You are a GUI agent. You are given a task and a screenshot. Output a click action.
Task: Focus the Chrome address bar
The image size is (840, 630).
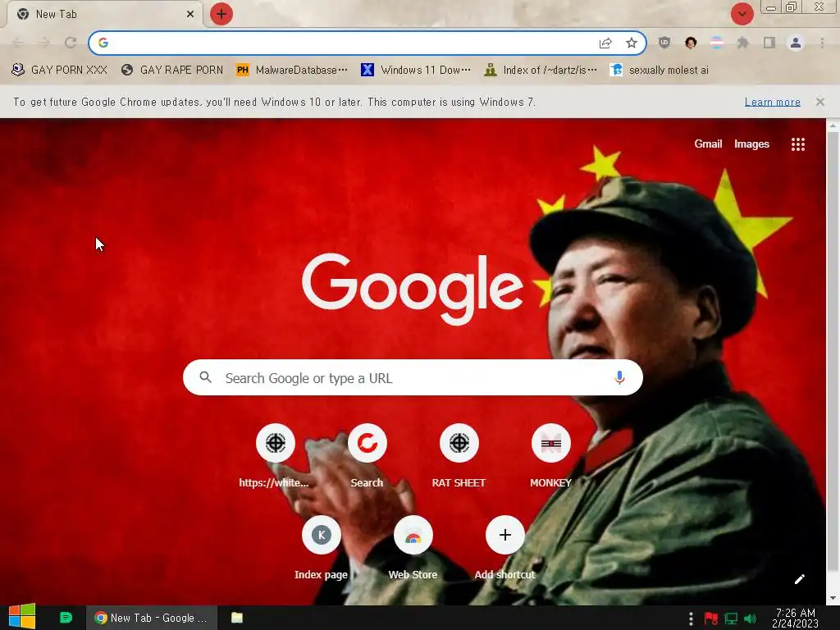367,43
